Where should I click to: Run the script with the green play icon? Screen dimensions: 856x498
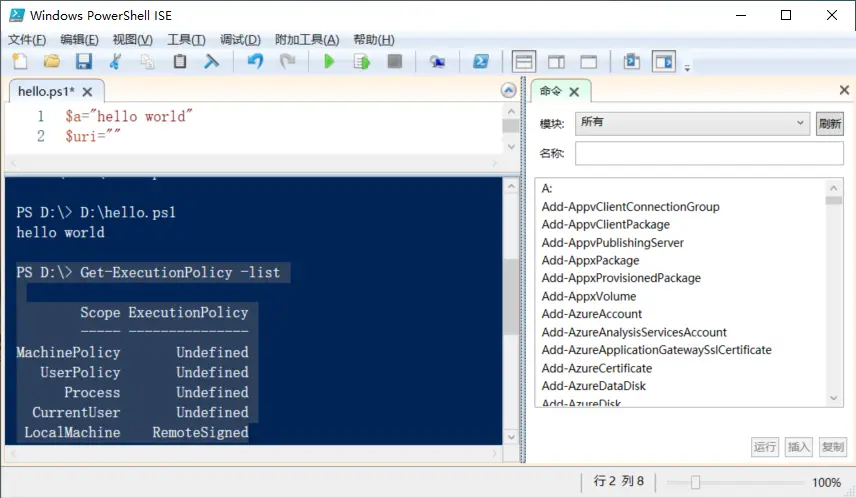click(x=329, y=62)
